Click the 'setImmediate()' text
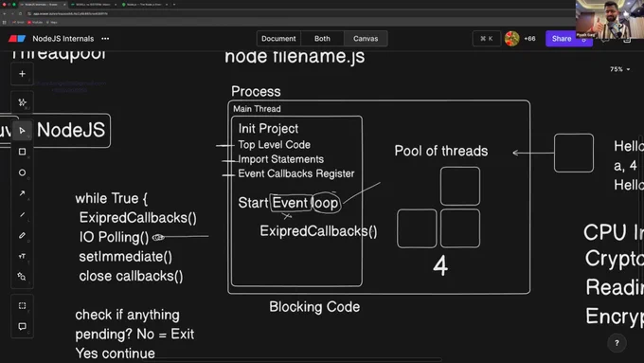 point(126,257)
